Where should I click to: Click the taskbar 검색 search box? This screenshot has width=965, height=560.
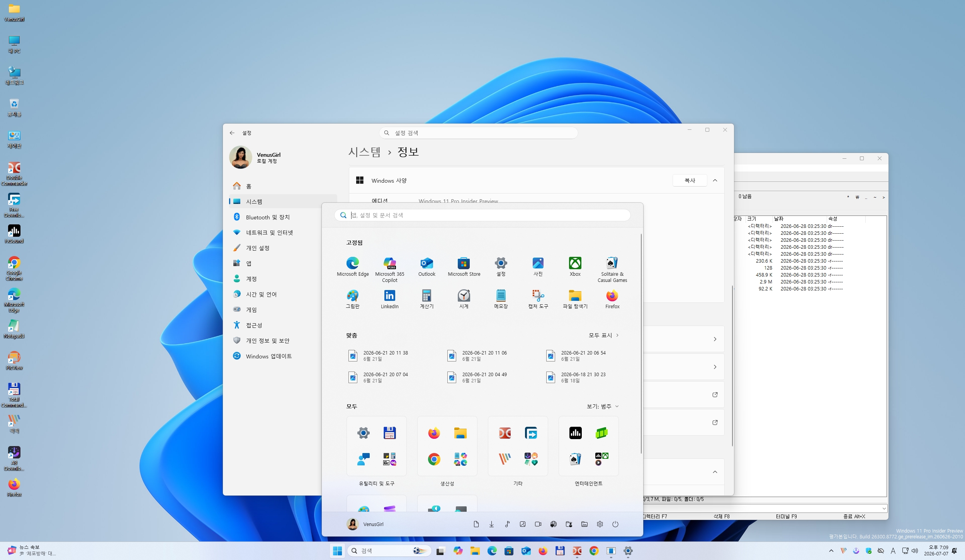[x=389, y=551]
